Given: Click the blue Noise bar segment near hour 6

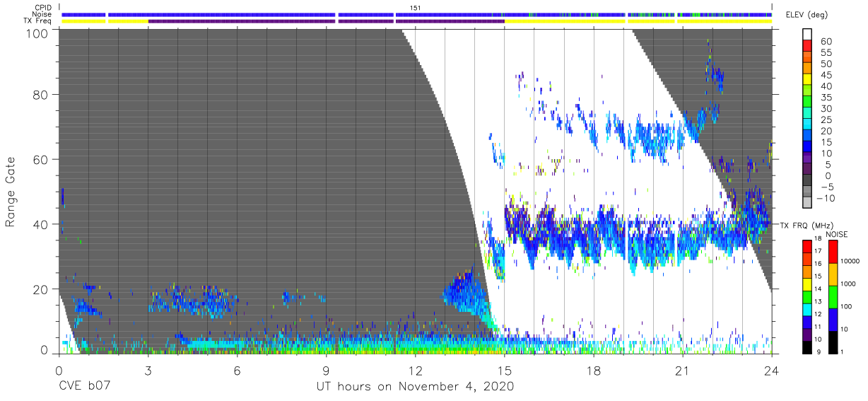Looking at the screenshot, I should 222,14.
